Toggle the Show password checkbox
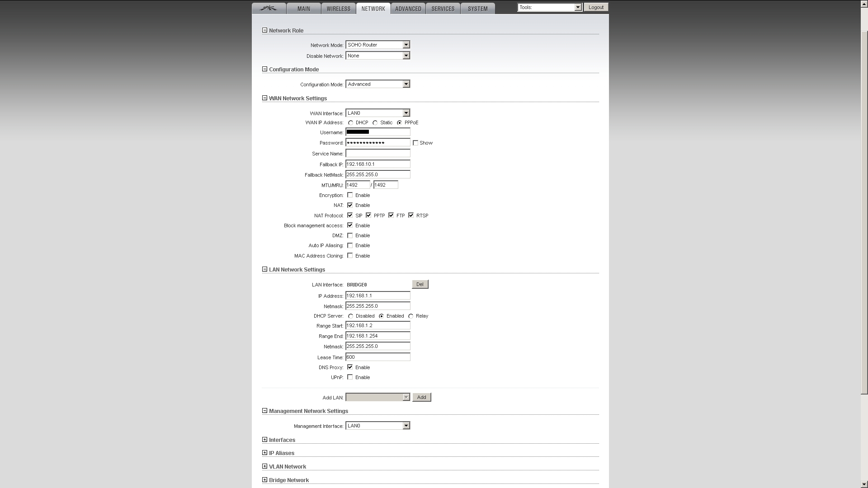This screenshot has width=868, height=488. 415,143
